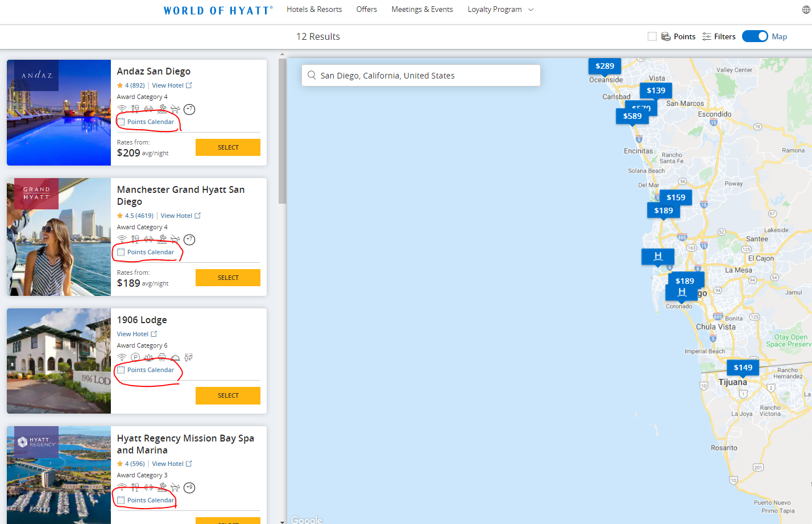
Task: Toggle the Points checkbox
Action: point(652,36)
